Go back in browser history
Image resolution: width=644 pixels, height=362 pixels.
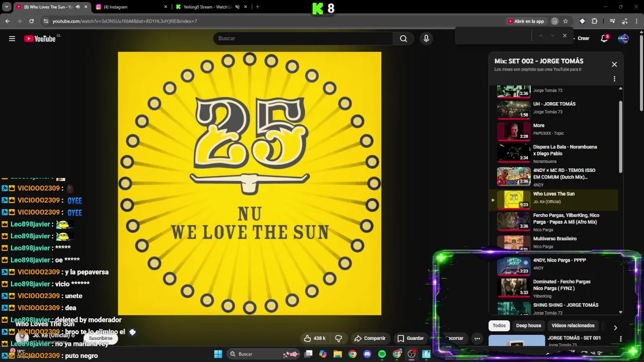8,21
